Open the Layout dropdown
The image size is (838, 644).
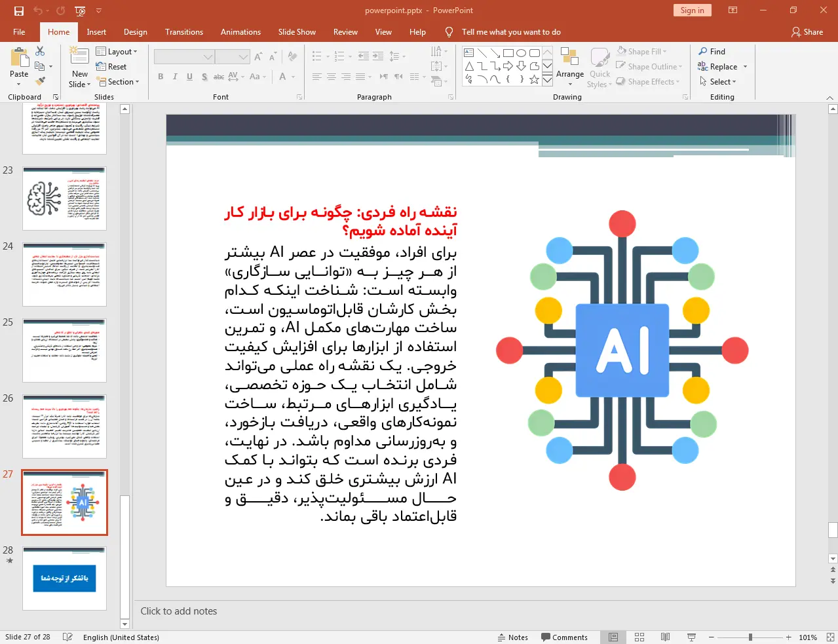(117, 52)
